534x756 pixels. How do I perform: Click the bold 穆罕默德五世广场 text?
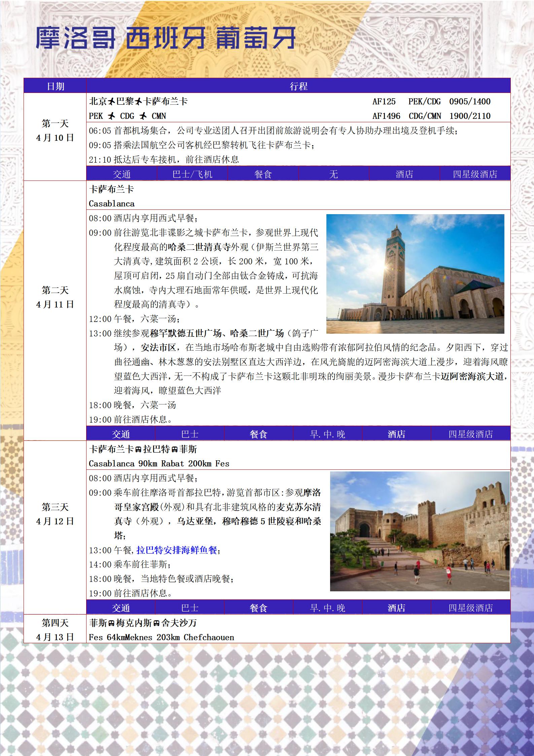point(185,333)
